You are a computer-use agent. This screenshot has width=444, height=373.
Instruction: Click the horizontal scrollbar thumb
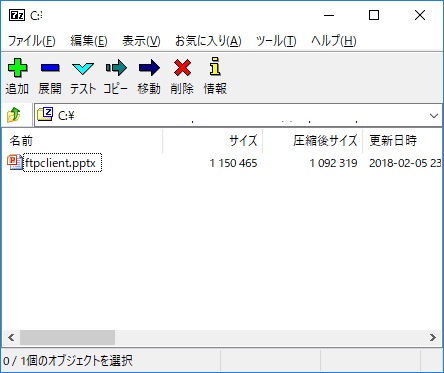pos(67,337)
